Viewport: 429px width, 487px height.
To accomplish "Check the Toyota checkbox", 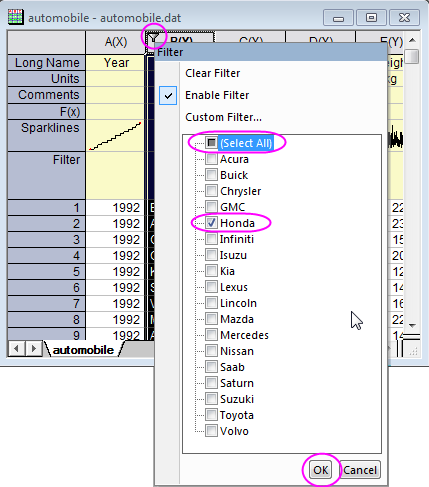I will point(211,415).
